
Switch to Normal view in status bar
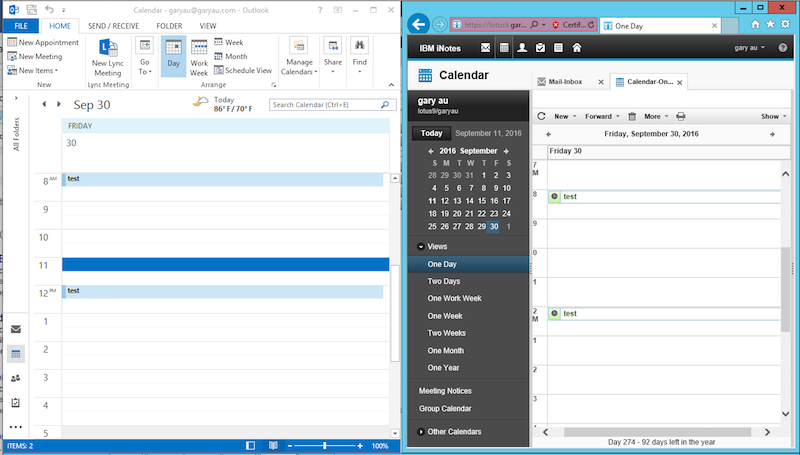(251, 446)
